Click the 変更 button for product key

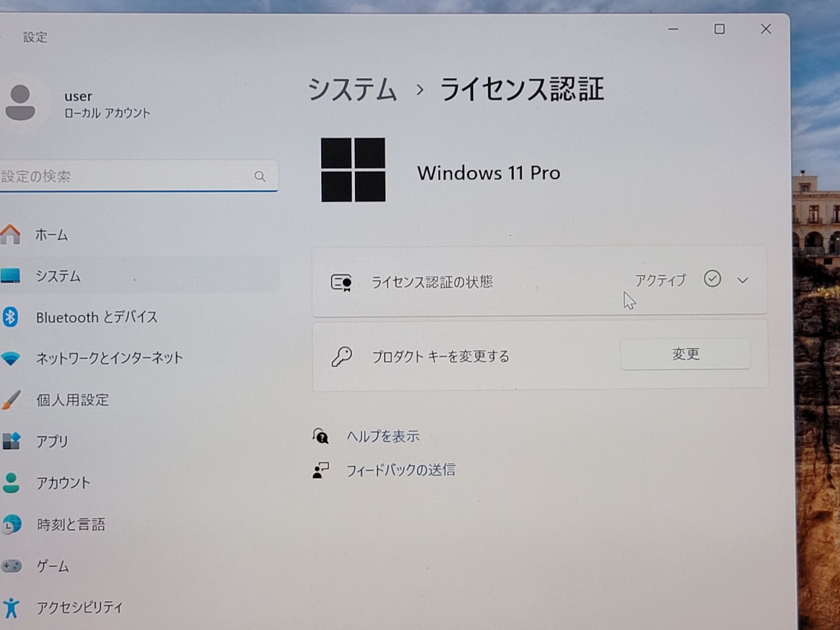(685, 354)
